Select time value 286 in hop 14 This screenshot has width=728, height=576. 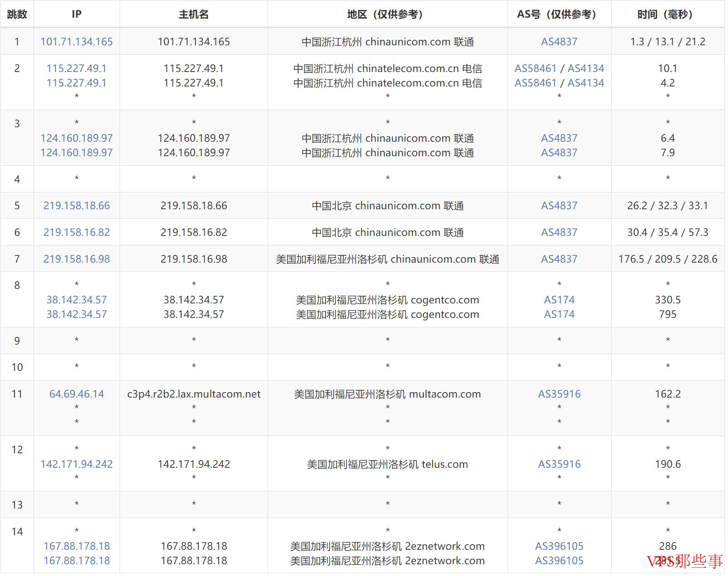click(668, 546)
